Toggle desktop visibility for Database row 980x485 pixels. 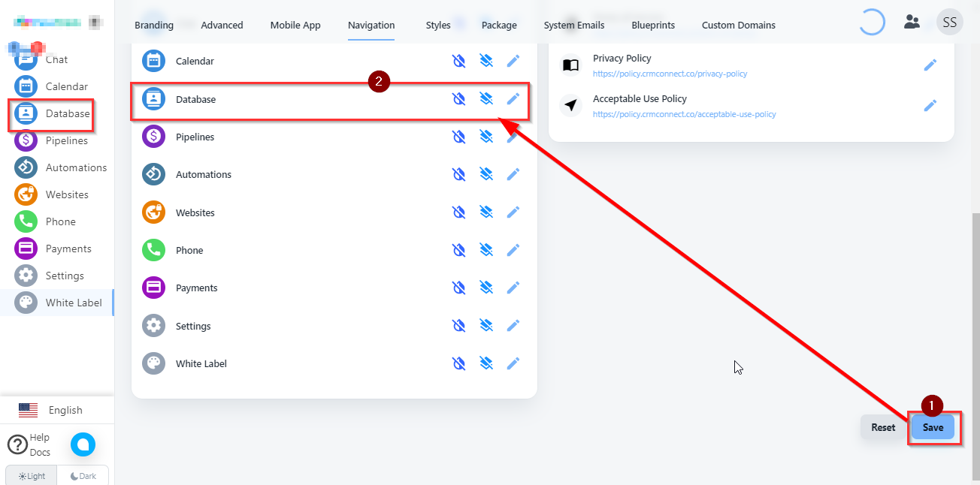point(458,99)
